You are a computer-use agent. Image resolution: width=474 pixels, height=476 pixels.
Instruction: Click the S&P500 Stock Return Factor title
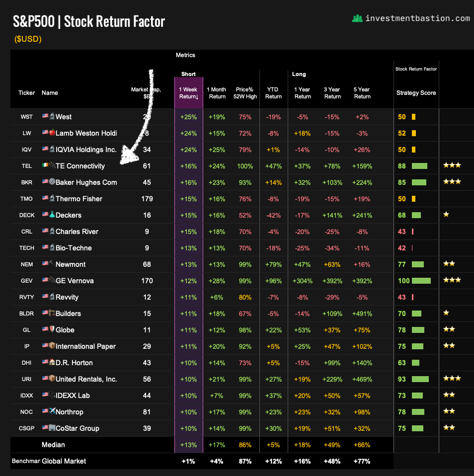pos(88,21)
